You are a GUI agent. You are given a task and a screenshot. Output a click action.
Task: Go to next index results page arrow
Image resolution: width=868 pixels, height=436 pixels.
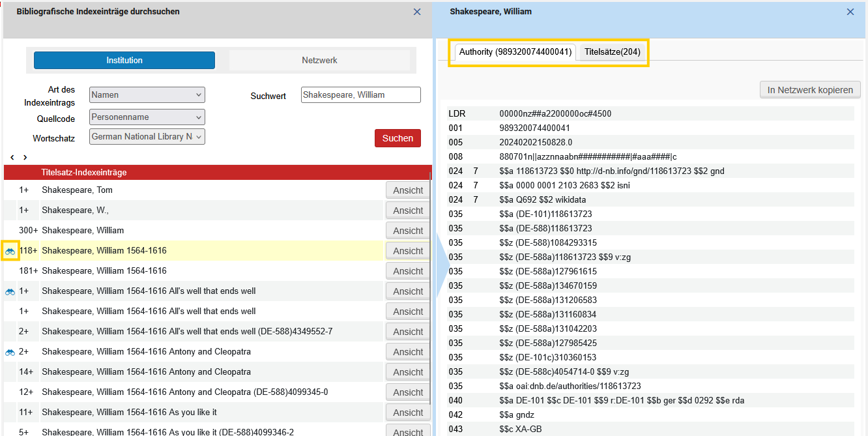tap(25, 158)
